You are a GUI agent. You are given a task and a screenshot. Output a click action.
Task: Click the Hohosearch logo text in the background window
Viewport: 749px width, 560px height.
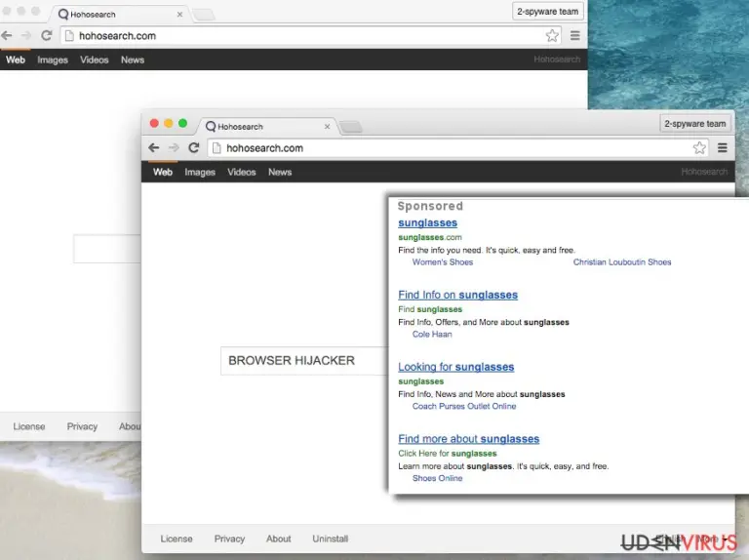[x=557, y=60]
